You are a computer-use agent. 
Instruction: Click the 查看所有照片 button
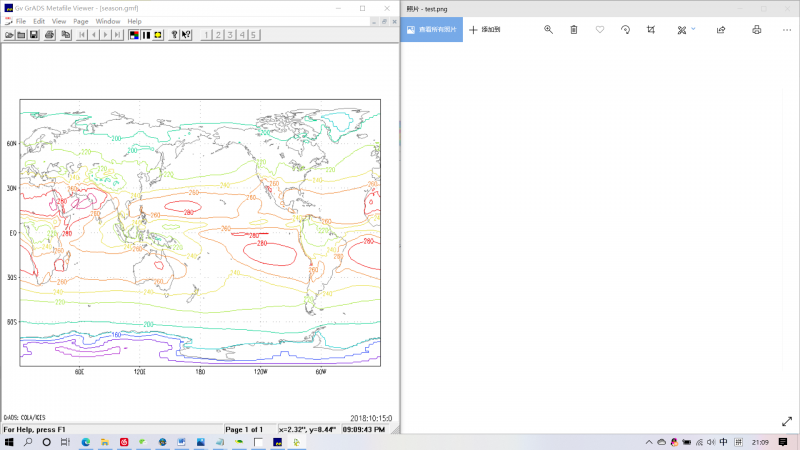[432, 30]
